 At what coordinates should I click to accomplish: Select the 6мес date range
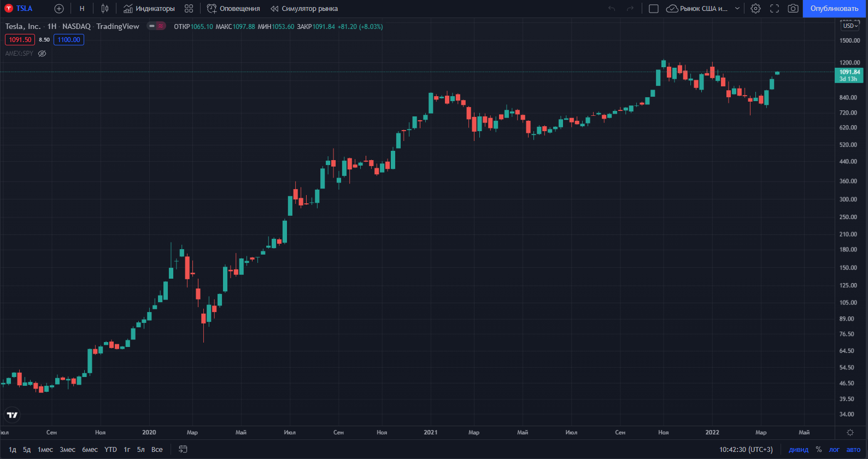click(90, 450)
